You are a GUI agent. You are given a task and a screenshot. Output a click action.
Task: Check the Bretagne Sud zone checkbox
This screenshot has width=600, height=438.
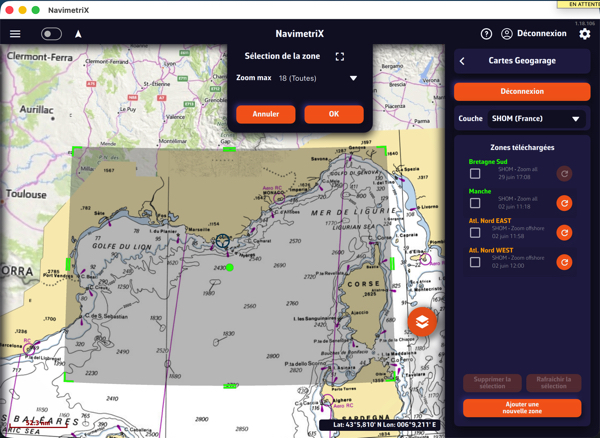point(475,173)
